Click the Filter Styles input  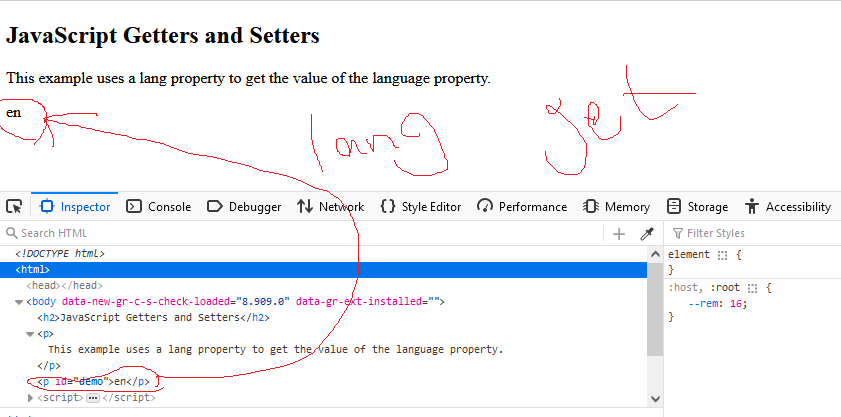[755, 233]
